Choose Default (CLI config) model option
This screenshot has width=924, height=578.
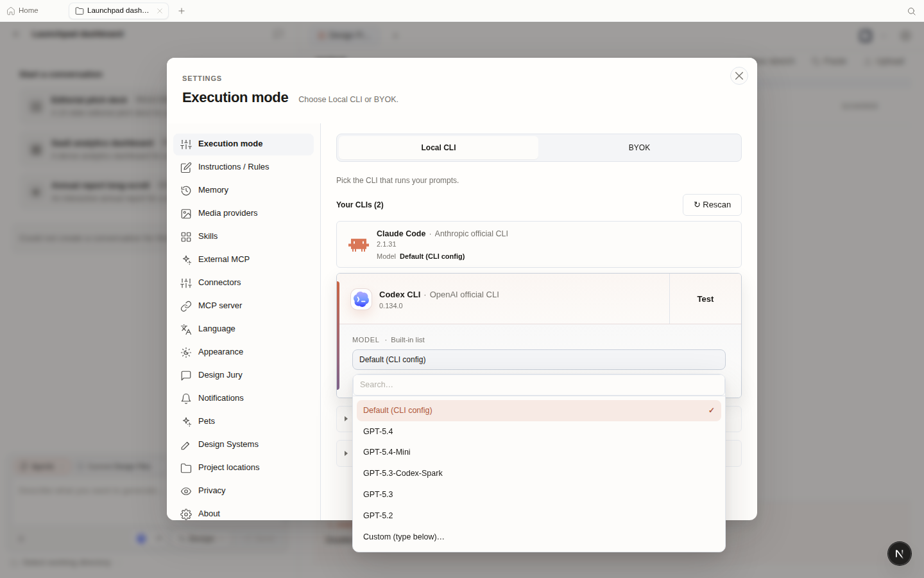click(539, 410)
